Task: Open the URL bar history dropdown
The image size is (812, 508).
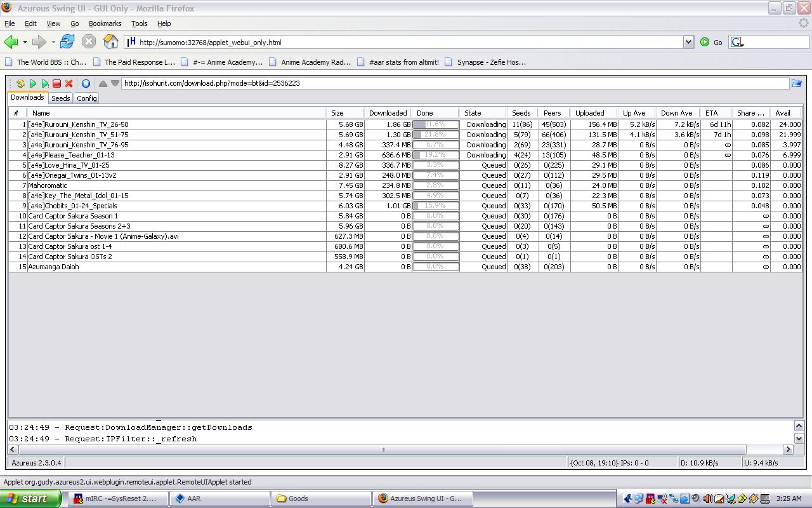Action: pos(688,42)
